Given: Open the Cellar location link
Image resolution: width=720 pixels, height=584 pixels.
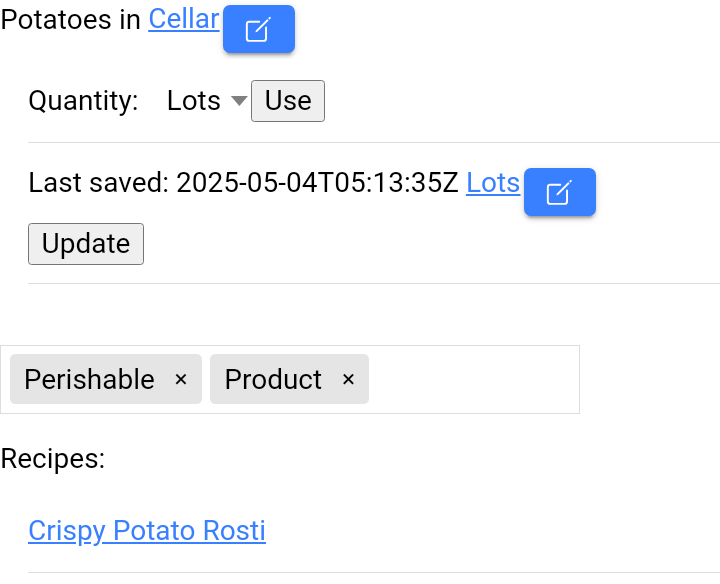Looking at the screenshot, I should (184, 20).
